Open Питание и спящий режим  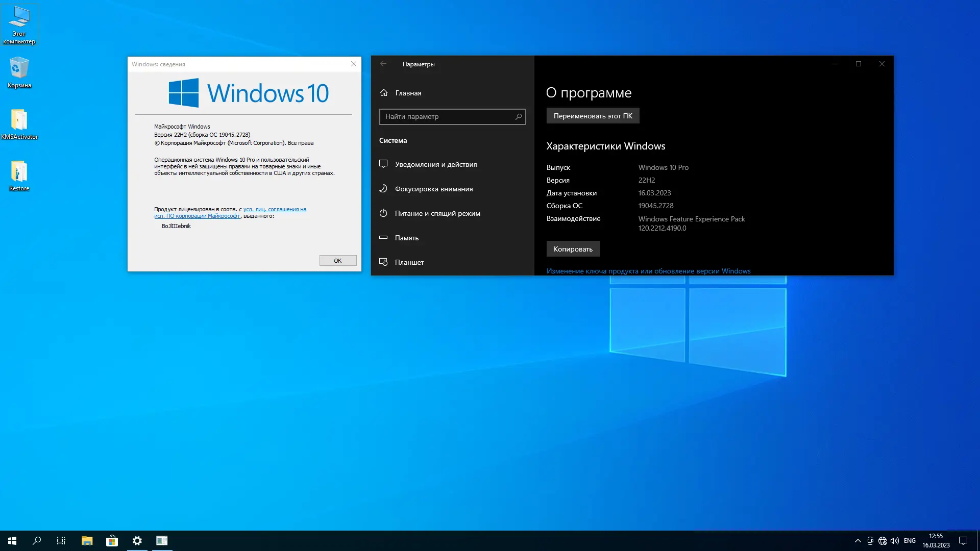[x=437, y=213]
